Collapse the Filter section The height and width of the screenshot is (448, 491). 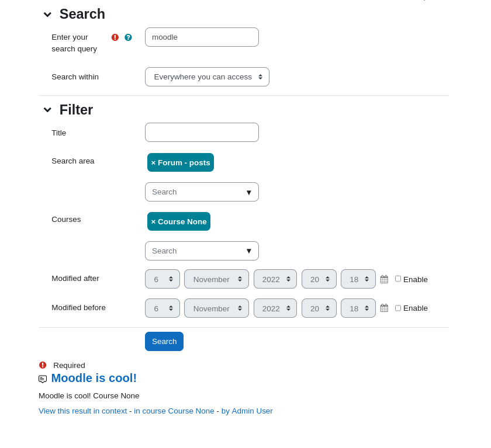[x=47, y=110]
